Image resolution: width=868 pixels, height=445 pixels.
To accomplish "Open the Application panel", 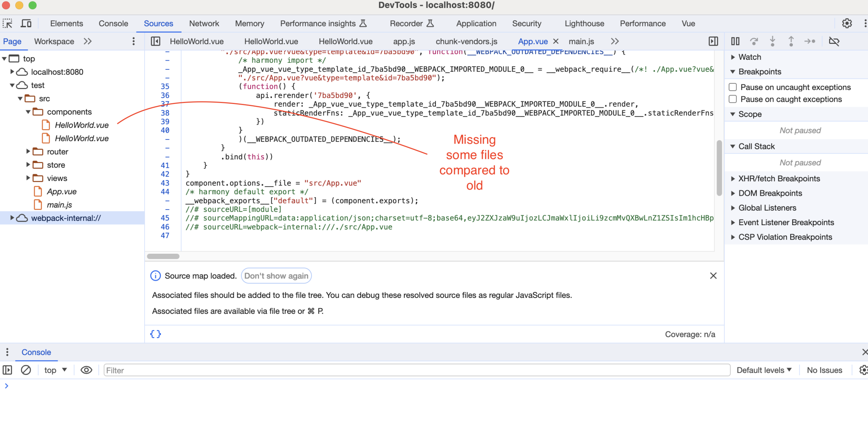I will coord(476,23).
